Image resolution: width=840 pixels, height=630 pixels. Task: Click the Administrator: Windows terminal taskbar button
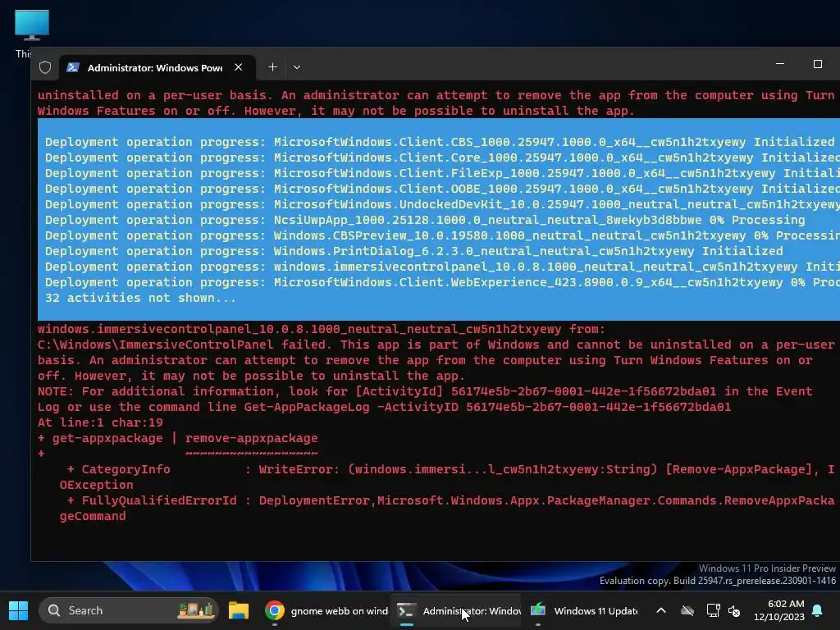pos(458,610)
